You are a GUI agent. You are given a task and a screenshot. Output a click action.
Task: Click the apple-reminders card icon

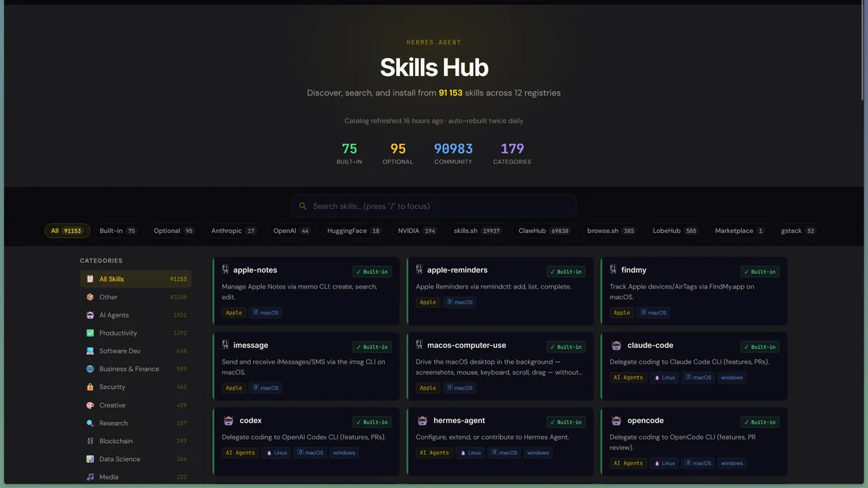click(420, 270)
